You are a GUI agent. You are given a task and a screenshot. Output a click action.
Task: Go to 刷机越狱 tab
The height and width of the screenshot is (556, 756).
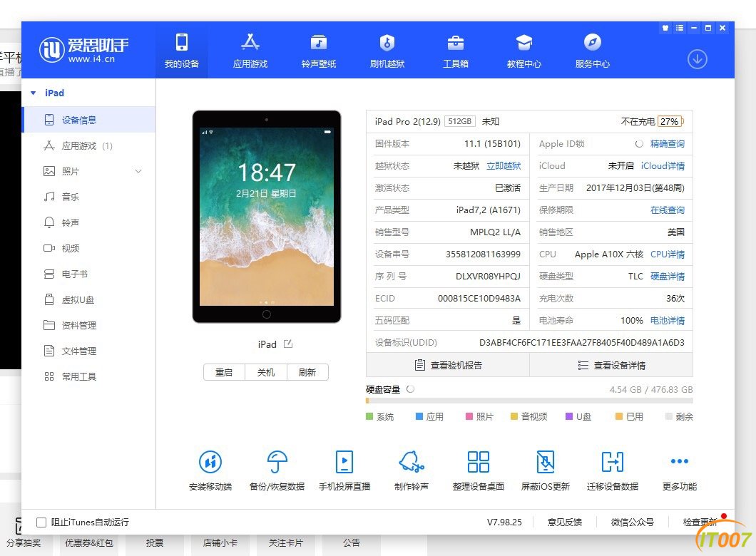point(387,50)
